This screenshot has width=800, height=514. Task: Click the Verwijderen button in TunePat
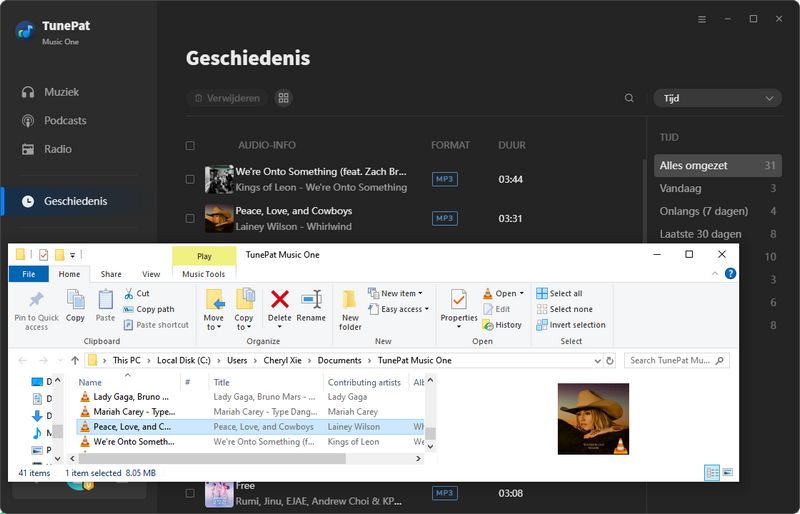click(228, 98)
